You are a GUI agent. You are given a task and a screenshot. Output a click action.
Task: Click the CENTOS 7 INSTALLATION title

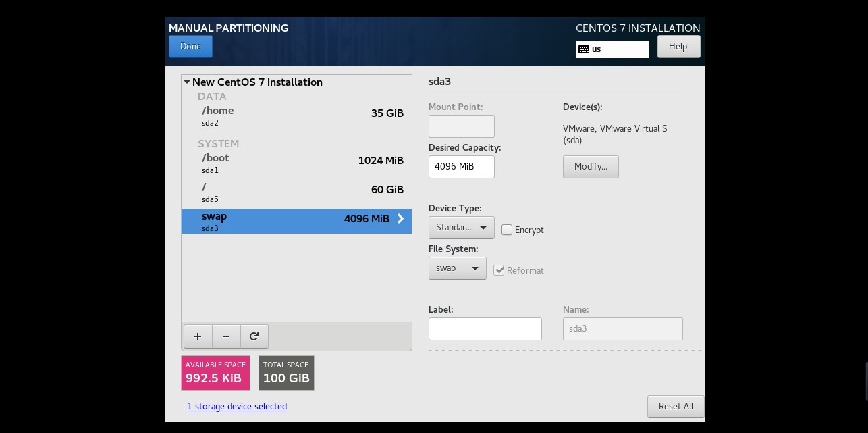click(x=638, y=28)
